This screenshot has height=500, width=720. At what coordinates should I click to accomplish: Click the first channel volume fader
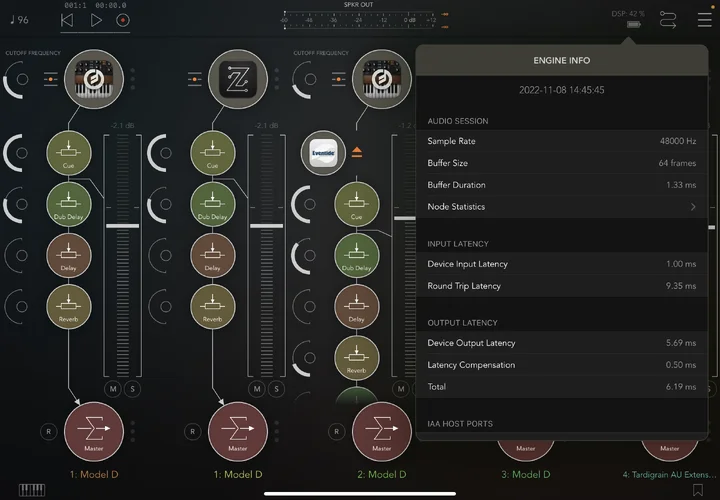[123, 226]
